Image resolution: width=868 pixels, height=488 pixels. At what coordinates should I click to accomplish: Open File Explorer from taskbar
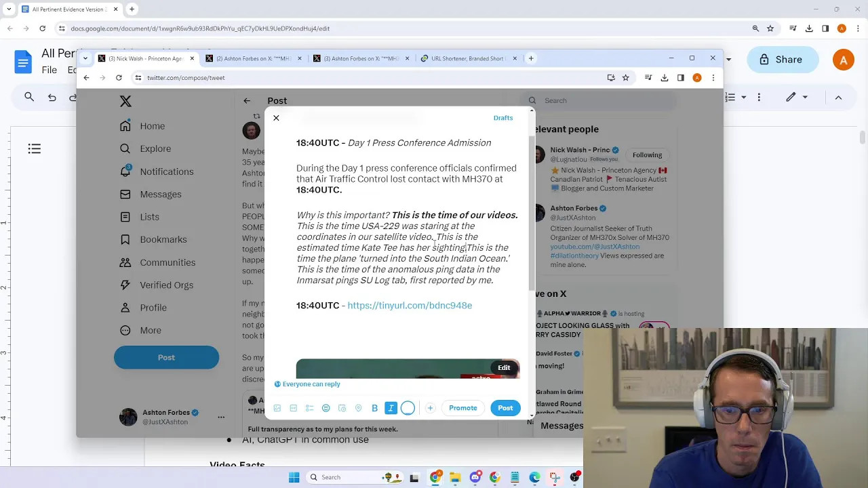[x=455, y=477]
